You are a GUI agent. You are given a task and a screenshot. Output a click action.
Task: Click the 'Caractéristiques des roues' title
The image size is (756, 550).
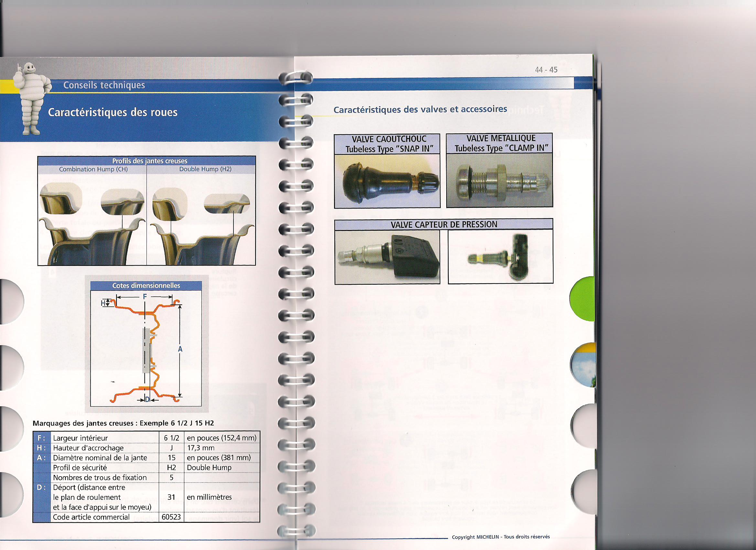point(113,112)
